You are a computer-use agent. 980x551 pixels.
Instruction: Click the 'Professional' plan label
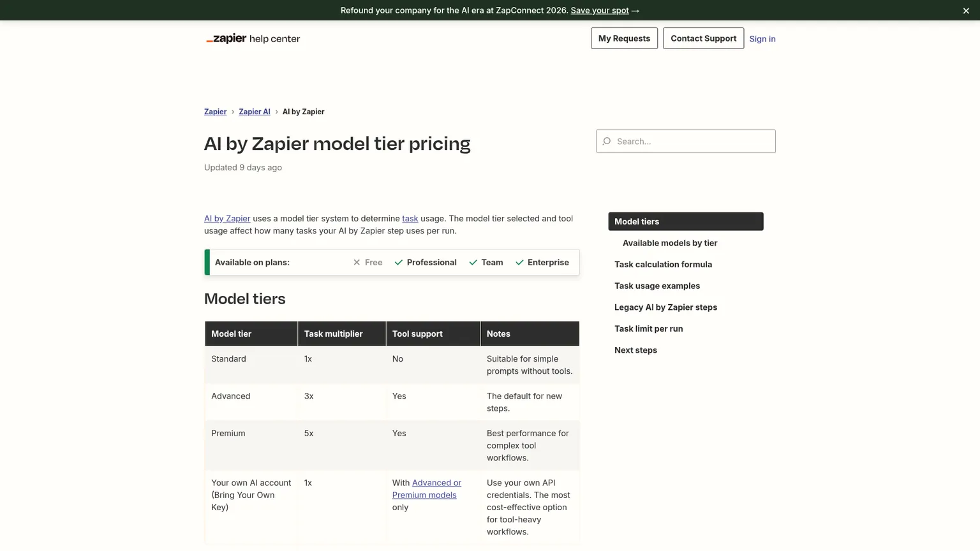tap(432, 262)
